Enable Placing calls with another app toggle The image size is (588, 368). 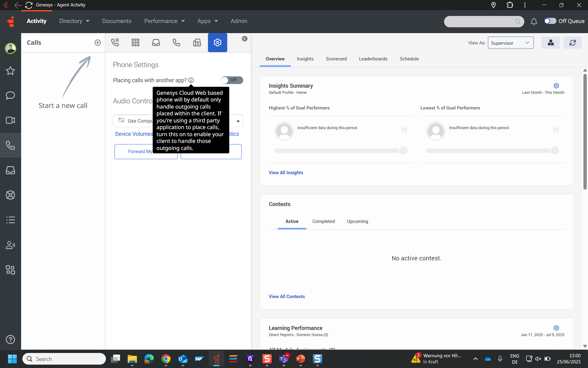232,80
